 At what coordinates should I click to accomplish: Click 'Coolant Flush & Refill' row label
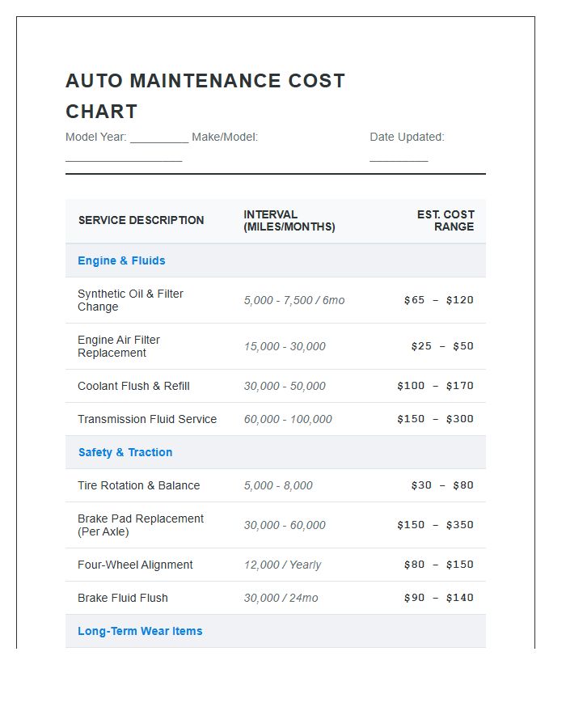(x=133, y=387)
